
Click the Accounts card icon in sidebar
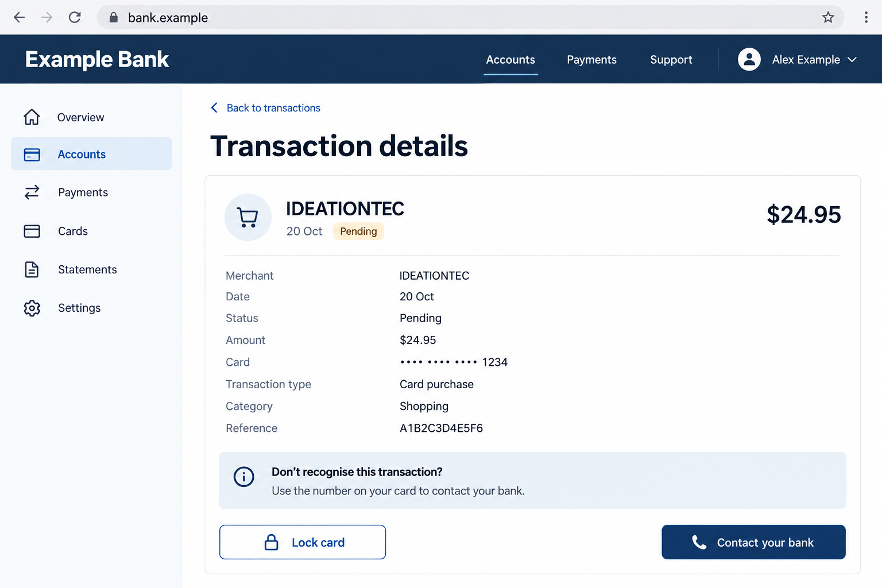click(32, 154)
